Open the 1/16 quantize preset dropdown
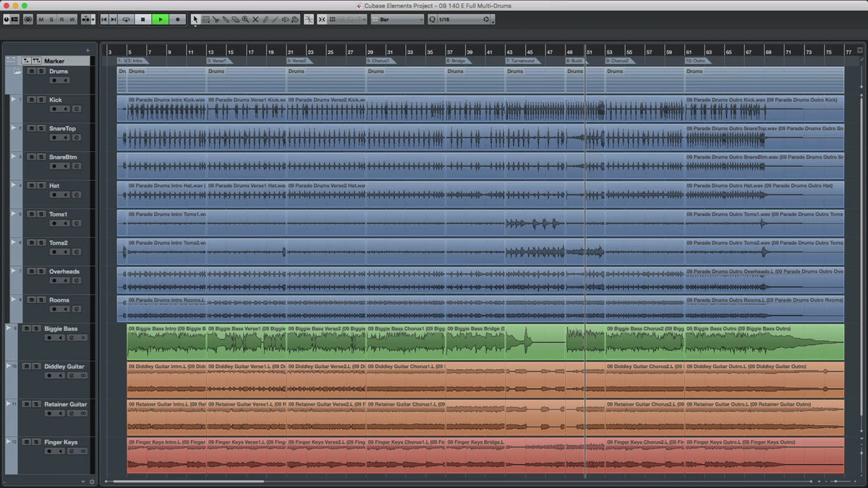 (463, 20)
